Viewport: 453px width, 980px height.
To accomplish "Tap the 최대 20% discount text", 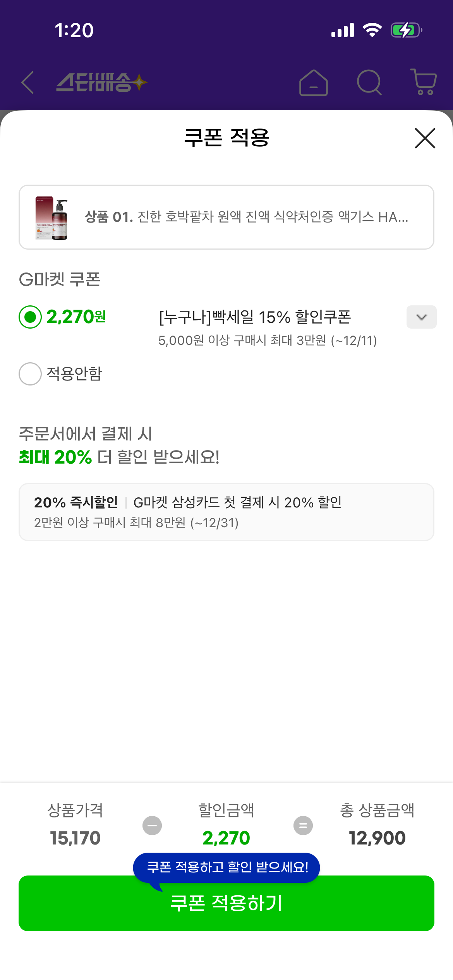I will click(55, 457).
